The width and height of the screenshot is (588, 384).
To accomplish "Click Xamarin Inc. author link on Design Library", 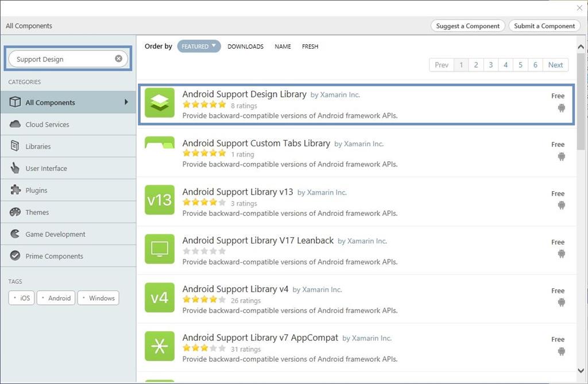I will pyautogui.click(x=340, y=95).
